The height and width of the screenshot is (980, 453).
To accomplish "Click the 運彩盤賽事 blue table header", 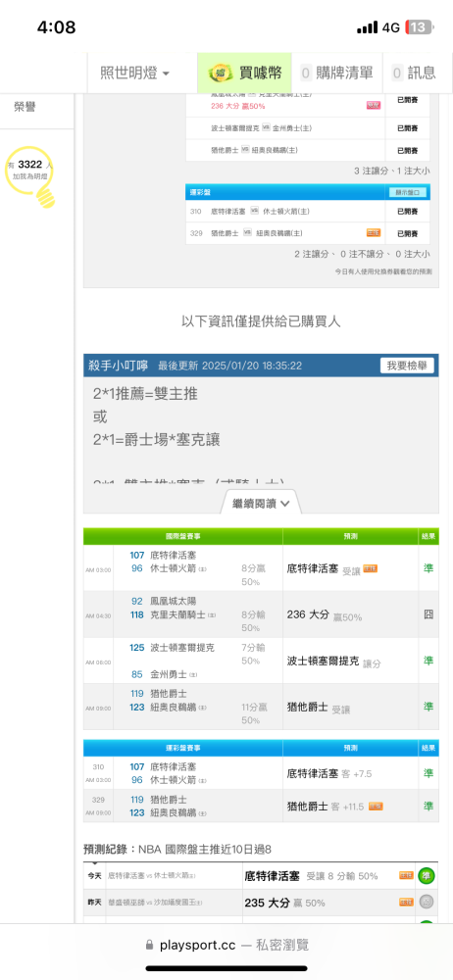I will [182, 748].
